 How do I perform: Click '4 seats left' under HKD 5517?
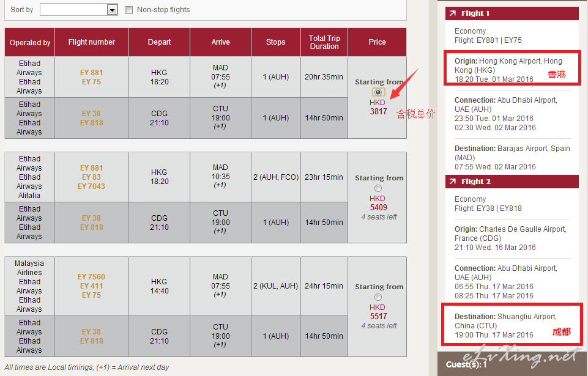coord(379,326)
